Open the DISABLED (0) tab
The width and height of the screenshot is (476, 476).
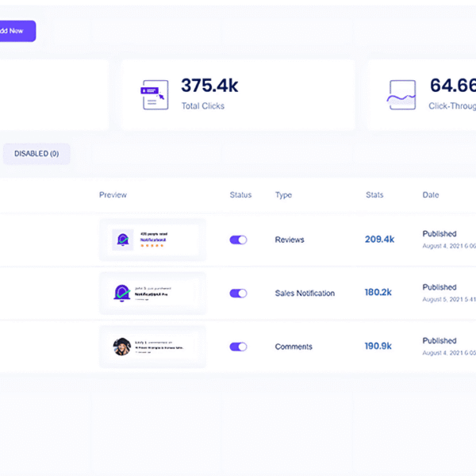[x=36, y=153]
